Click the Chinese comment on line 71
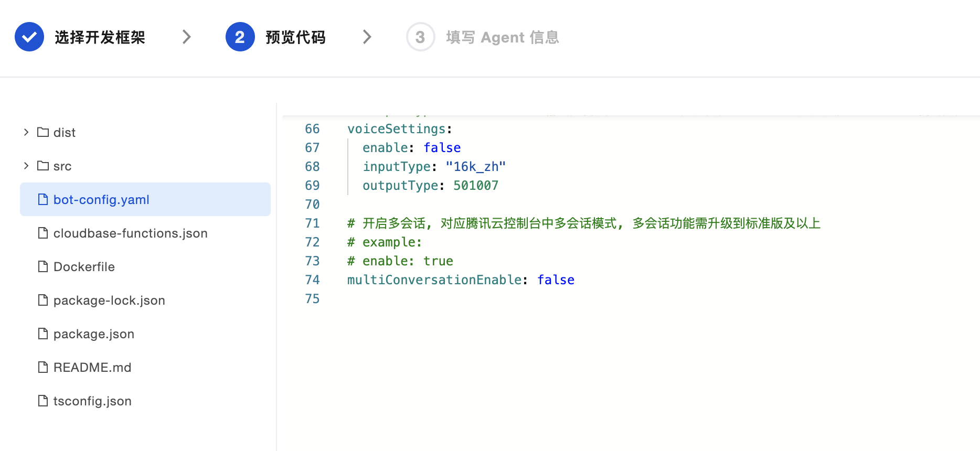Viewport: 980px width, 451px height. coord(584,223)
